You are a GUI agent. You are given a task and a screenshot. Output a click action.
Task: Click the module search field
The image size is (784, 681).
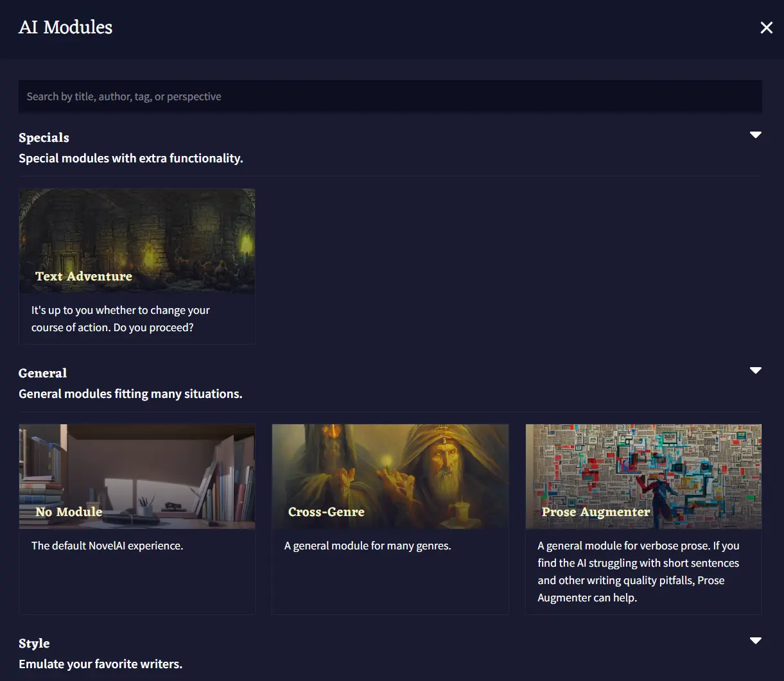click(x=390, y=97)
